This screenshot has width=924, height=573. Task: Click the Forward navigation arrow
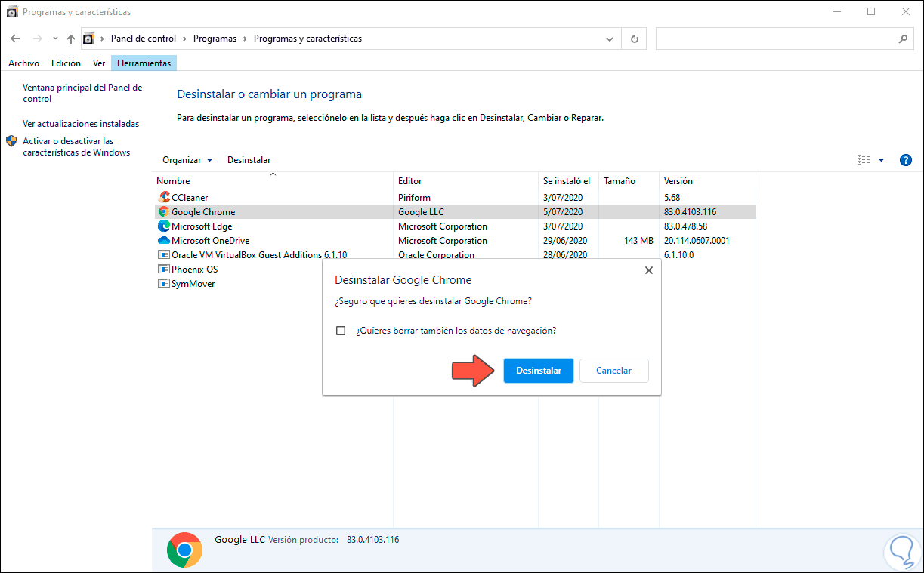[x=36, y=39]
